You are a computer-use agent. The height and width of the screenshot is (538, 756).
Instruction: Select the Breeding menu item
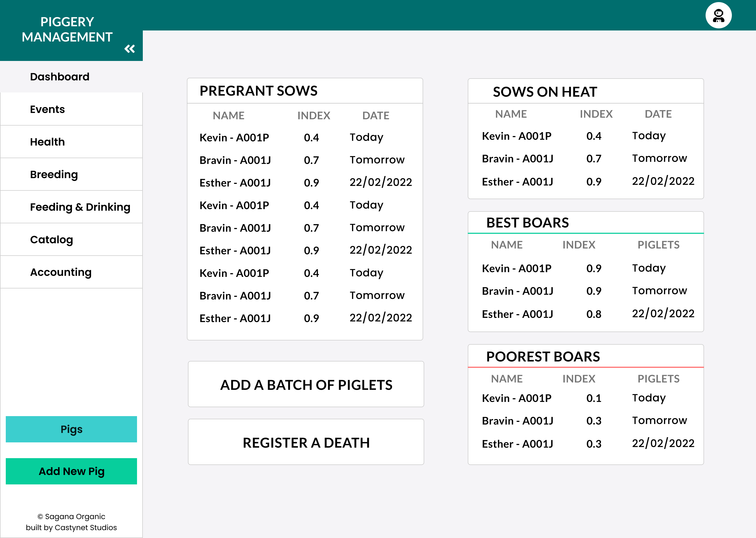point(71,174)
